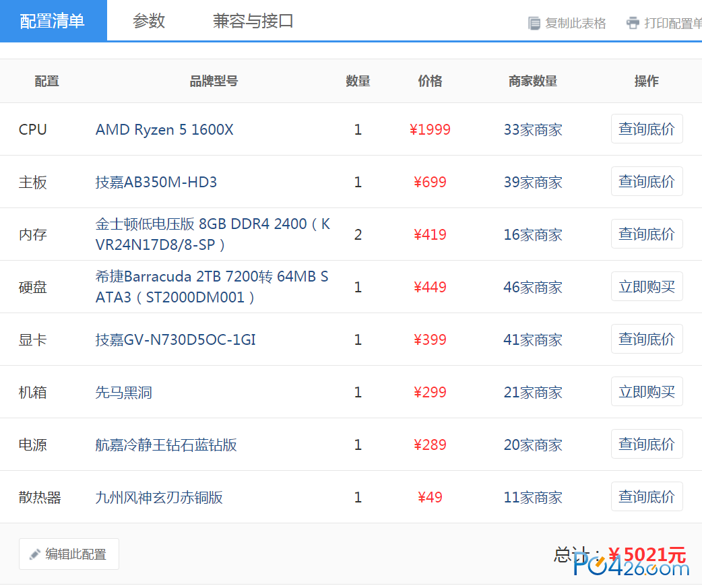Open the 先马黑洞 case link
Image resolution: width=702 pixels, height=588 pixels.
coord(123,393)
